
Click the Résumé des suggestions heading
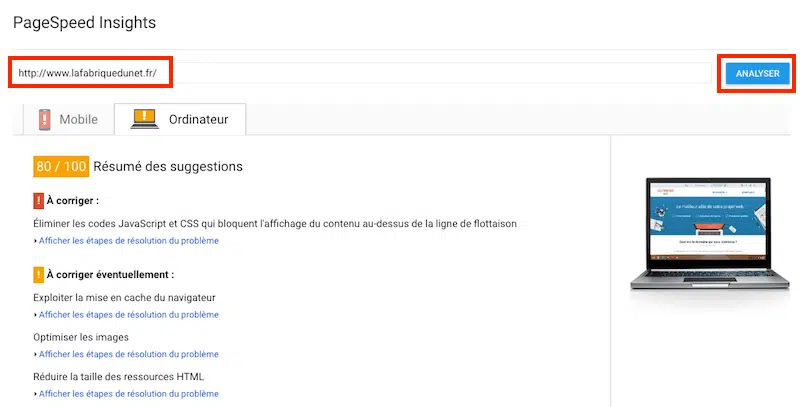click(x=168, y=167)
